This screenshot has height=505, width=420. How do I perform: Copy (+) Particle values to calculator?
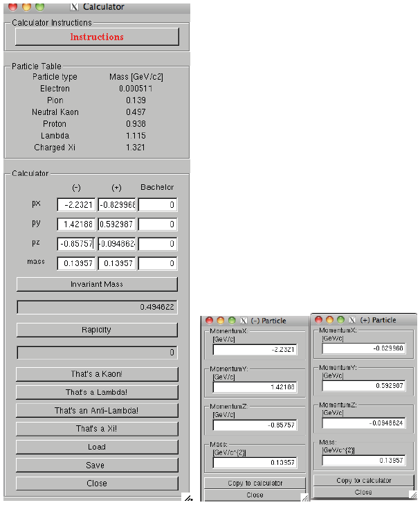coord(363,480)
